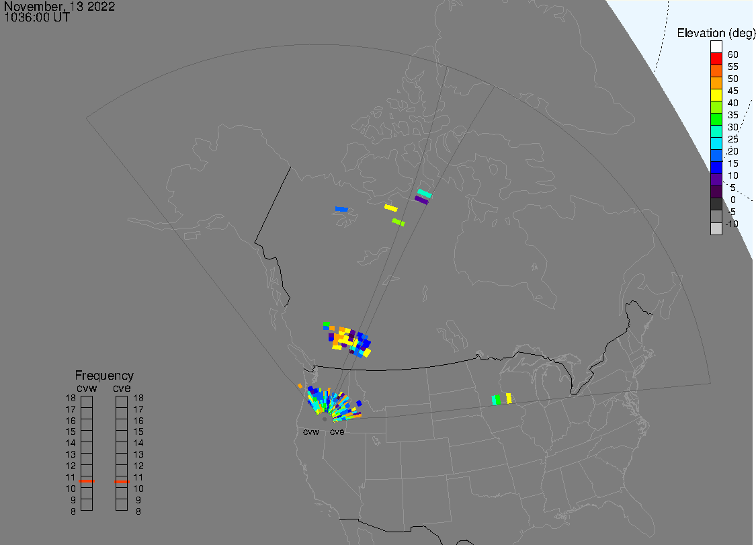Viewport: 756px width, 545px height.
Task: Click the gray radar station dot above cvw label
Action: [x=325, y=419]
